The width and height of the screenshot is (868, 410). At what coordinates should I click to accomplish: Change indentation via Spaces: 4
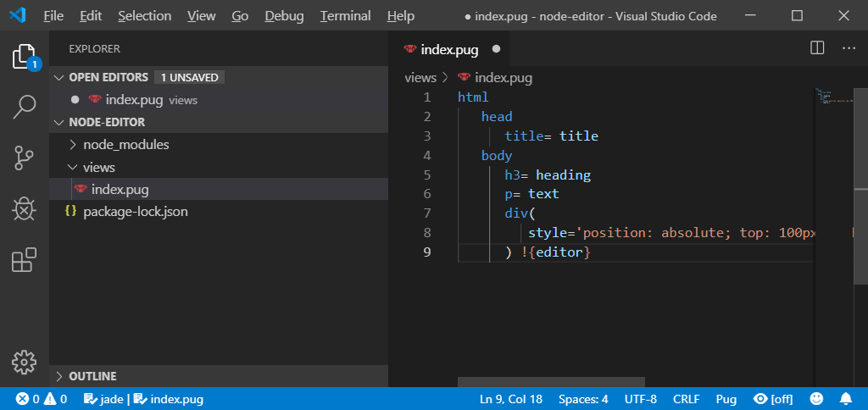coord(583,399)
